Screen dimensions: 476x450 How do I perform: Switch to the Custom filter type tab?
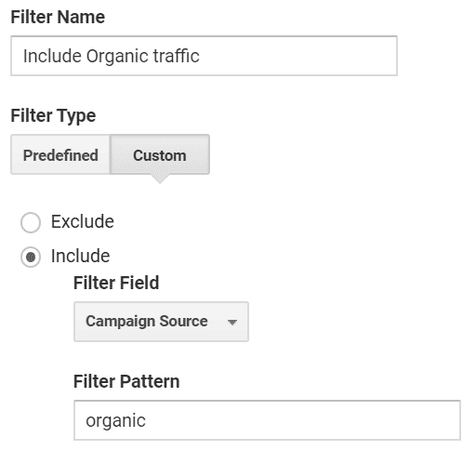point(160,154)
